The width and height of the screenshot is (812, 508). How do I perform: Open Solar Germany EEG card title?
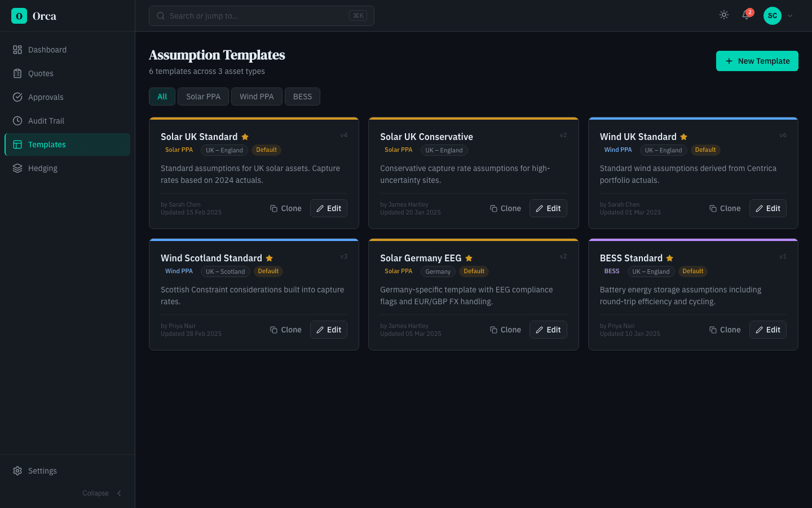pyautogui.click(x=421, y=258)
